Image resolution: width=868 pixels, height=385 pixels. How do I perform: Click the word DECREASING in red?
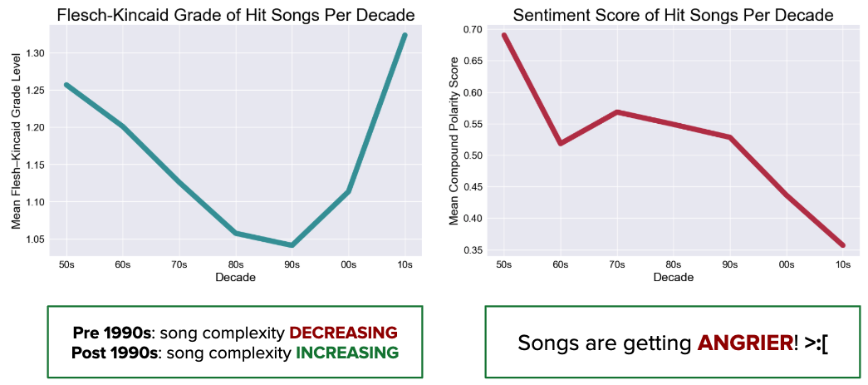[x=342, y=332]
